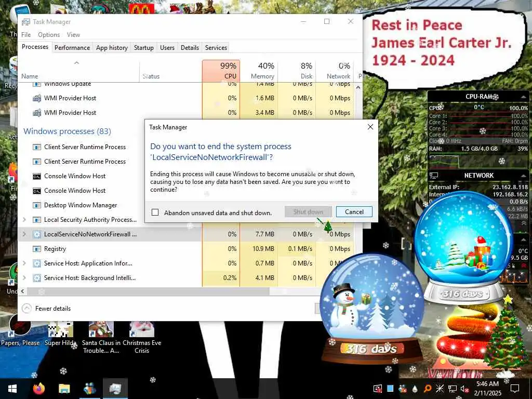Screen dimensions: 532x399
Task: Click the people icon on the taskbar
Action: point(89,389)
